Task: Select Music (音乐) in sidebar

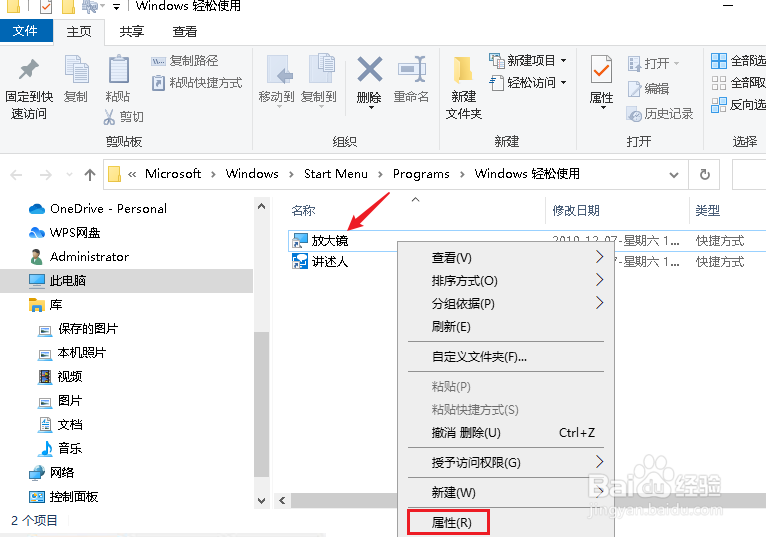Action: pos(60,449)
